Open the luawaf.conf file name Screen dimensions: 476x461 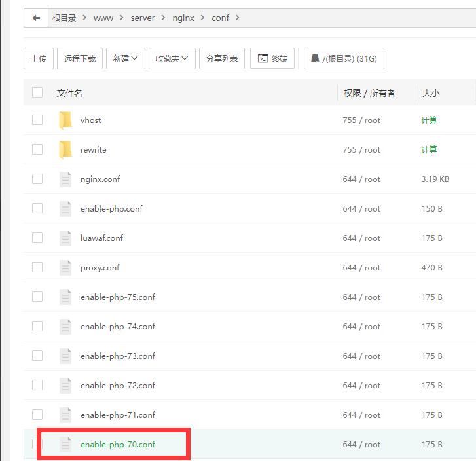click(x=101, y=238)
